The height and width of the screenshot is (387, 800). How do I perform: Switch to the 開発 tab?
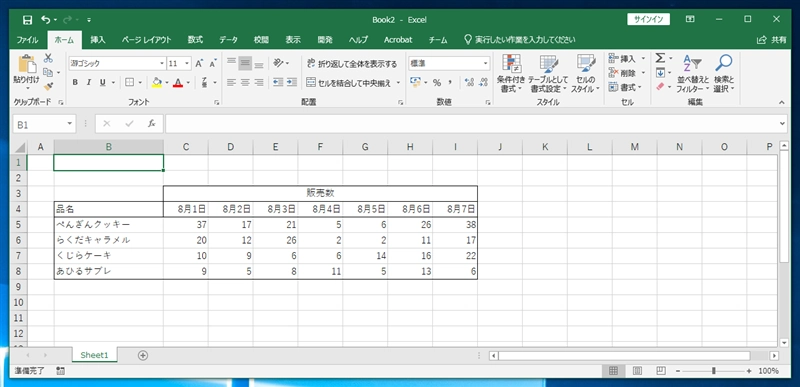325,40
